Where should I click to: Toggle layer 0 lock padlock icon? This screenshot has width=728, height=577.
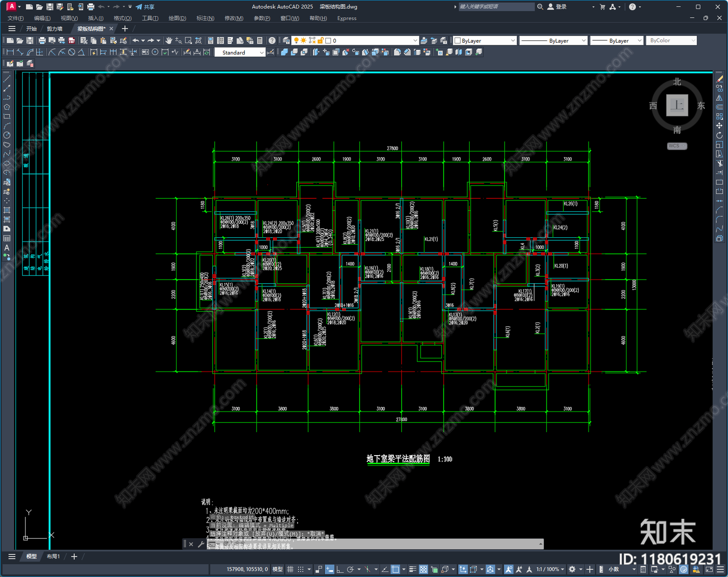320,40
